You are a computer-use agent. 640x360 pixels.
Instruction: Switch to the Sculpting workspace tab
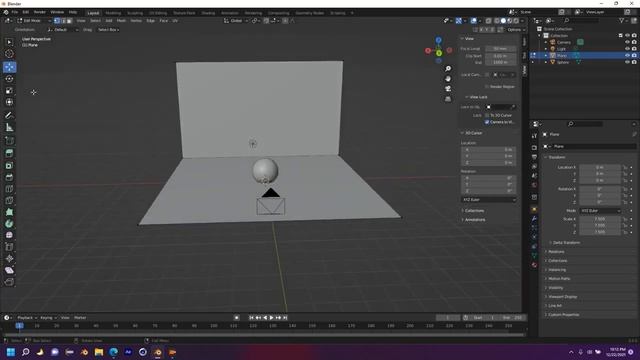coord(135,13)
